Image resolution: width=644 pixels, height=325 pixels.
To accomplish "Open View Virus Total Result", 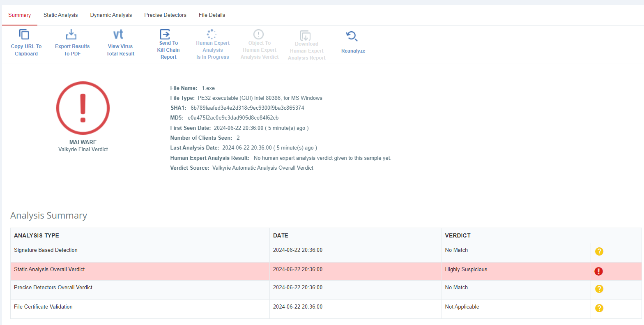I will tap(120, 43).
